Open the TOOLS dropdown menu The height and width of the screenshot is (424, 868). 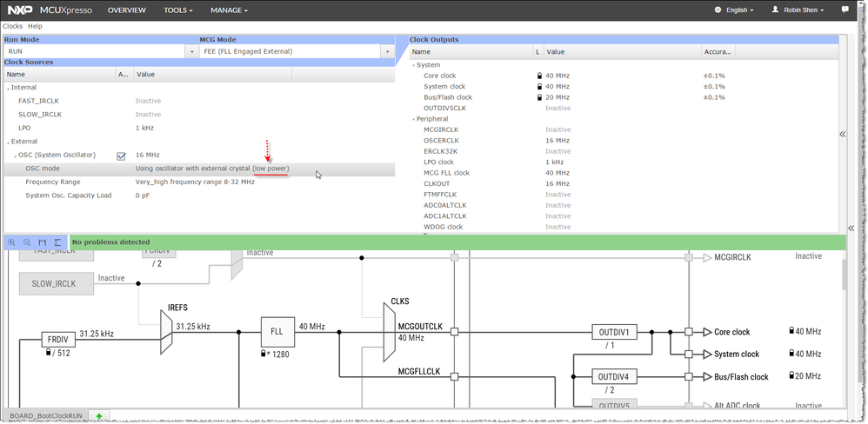pyautogui.click(x=178, y=10)
